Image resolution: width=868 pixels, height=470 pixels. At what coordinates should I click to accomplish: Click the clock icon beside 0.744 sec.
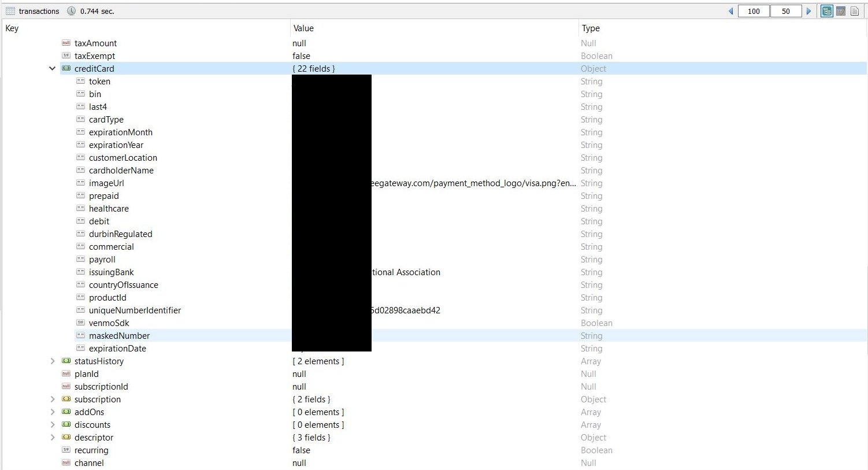coord(72,11)
